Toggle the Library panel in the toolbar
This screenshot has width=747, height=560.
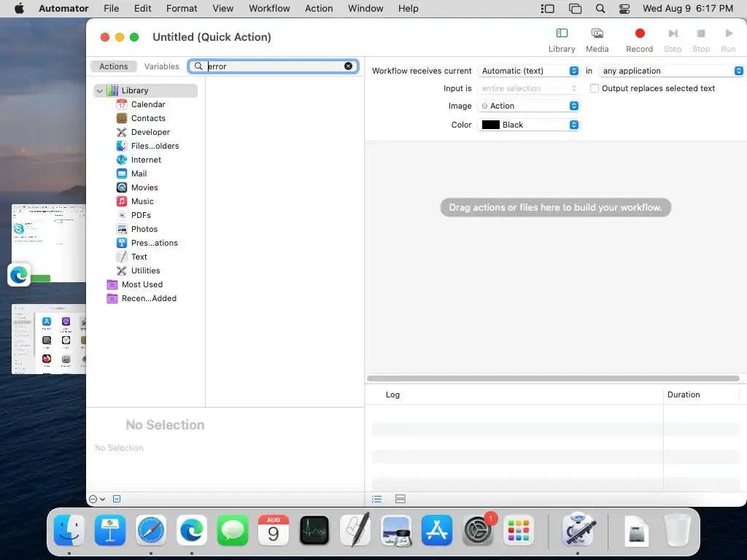pos(562,40)
